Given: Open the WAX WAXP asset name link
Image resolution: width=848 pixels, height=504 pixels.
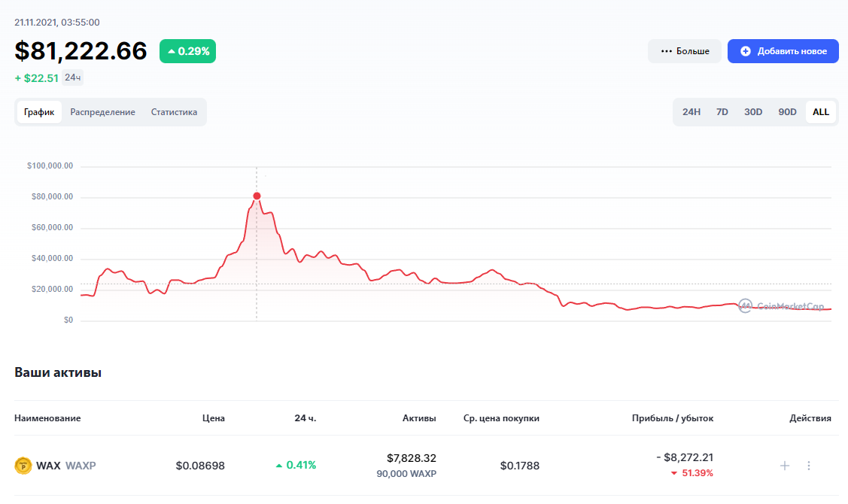Looking at the screenshot, I should 65,466.
